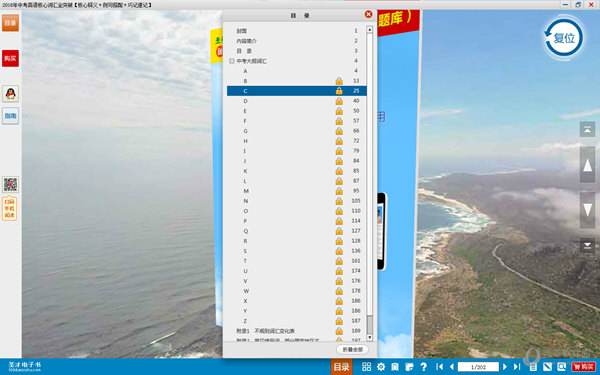The width and height of the screenshot is (600, 375).
Task: Select highlighted chapter C row
Action: 297,91
